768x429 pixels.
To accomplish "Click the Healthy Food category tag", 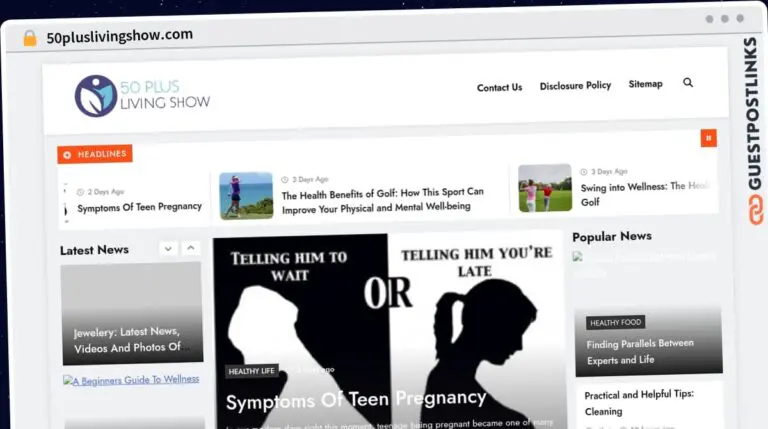I will point(615,322).
